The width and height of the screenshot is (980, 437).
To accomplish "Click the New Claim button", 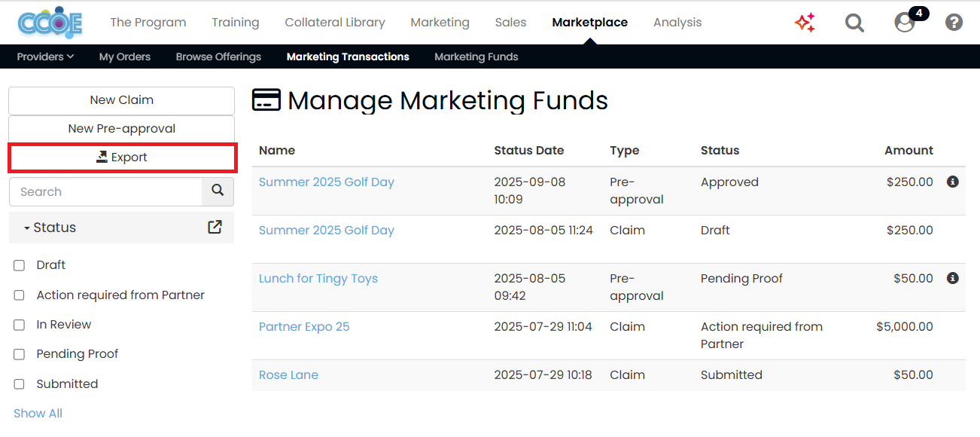I will tap(122, 100).
